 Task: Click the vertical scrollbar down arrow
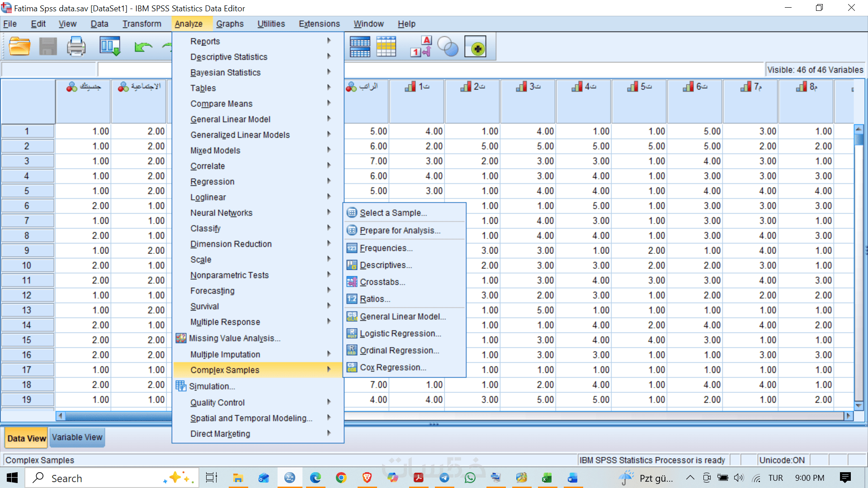tap(859, 405)
